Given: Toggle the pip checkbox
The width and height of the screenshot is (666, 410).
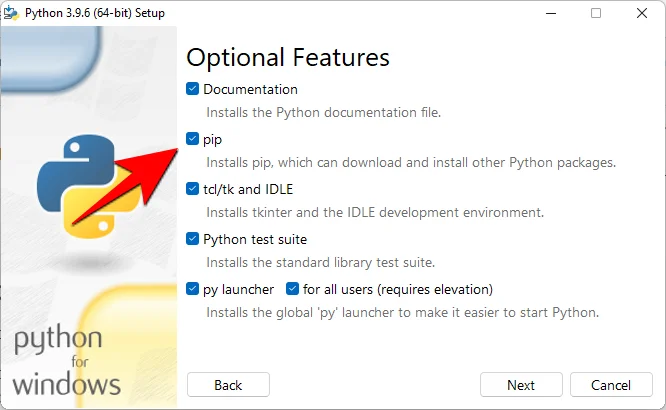Looking at the screenshot, I should pos(192,139).
